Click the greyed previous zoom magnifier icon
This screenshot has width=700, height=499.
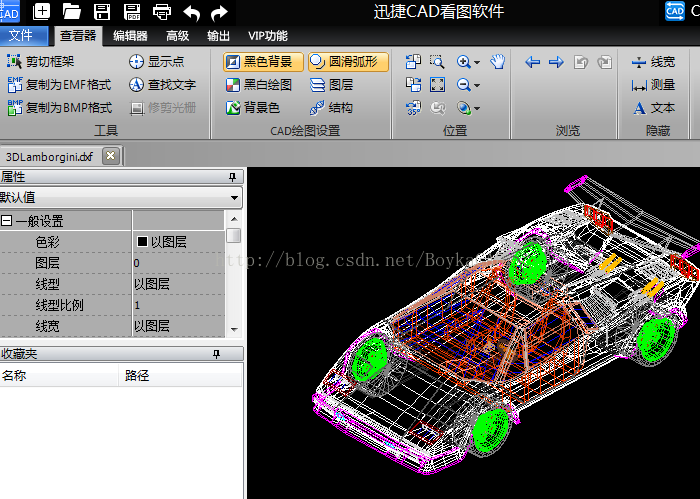pos(437,108)
